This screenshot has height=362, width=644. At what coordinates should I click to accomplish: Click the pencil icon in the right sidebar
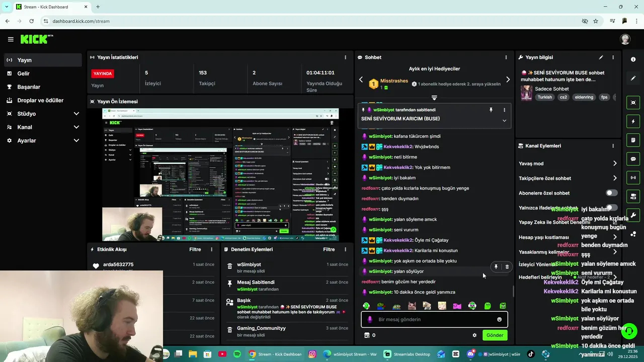point(633,78)
